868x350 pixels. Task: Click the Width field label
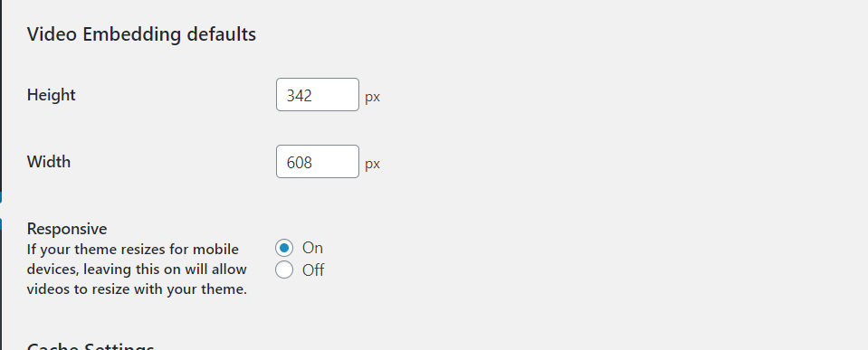point(49,162)
